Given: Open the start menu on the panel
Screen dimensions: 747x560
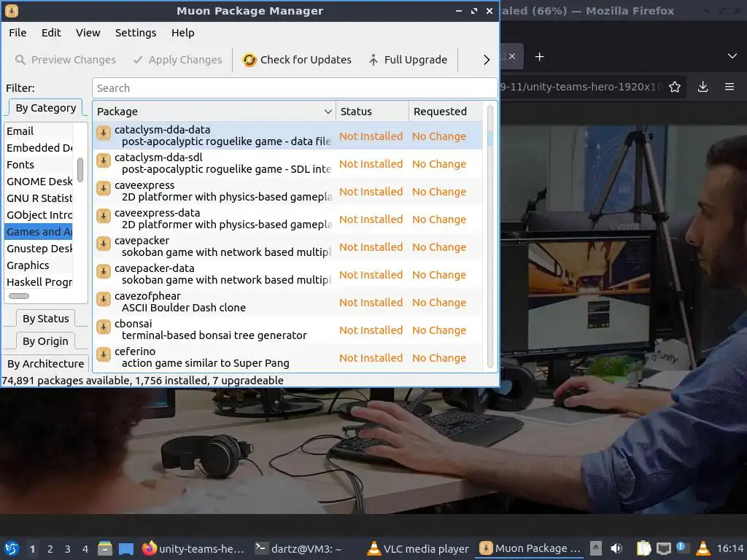Looking at the screenshot, I should click(x=12, y=548).
